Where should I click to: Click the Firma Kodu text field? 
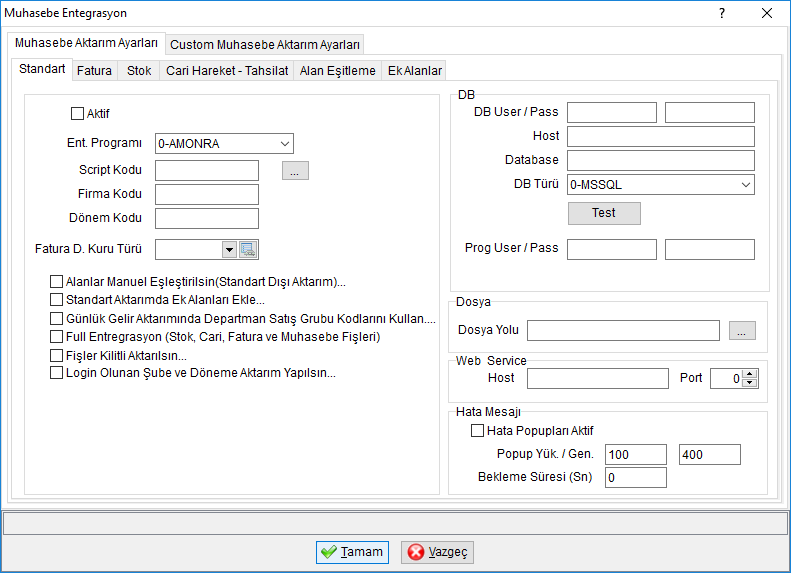click(207, 194)
